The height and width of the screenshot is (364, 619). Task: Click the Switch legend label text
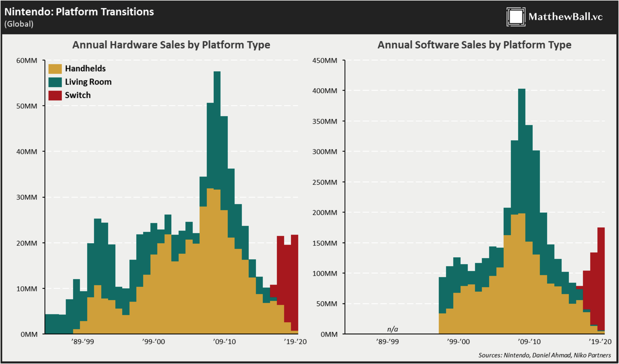click(x=78, y=95)
